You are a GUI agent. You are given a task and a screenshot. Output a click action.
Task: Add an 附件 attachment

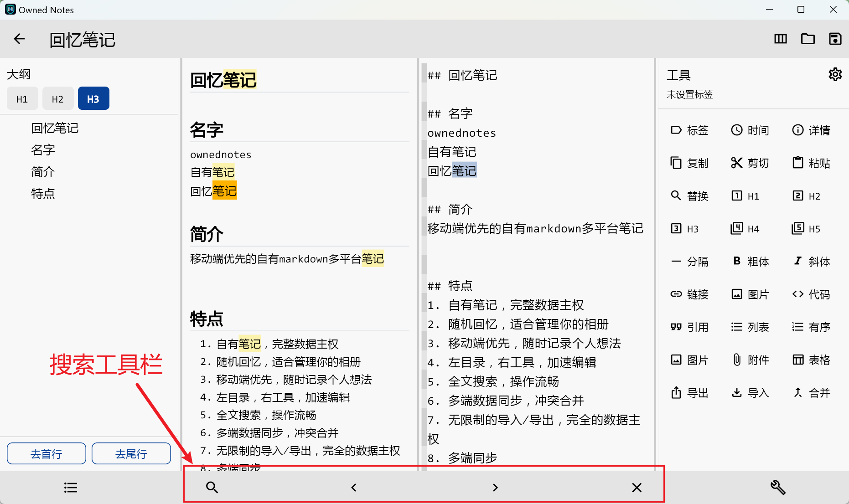tap(750, 360)
